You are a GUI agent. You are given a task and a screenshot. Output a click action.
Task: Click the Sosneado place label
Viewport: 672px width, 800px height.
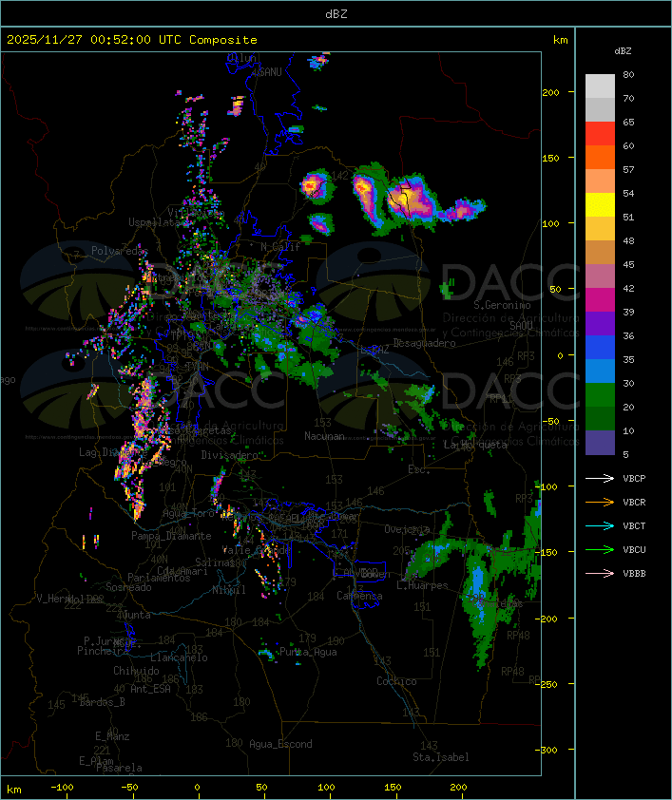(x=128, y=587)
